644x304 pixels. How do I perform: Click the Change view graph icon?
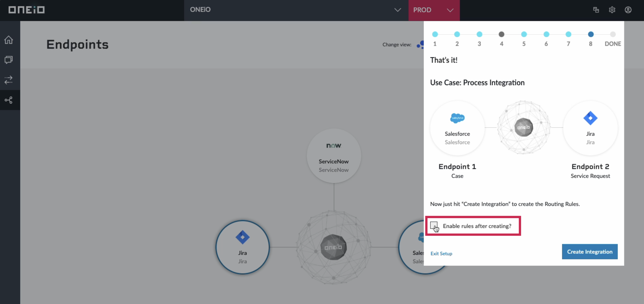coord(420,45)
